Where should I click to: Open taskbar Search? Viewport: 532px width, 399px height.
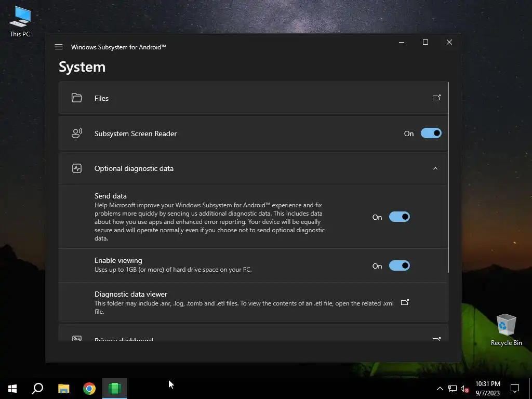click(x=37, y=389)
